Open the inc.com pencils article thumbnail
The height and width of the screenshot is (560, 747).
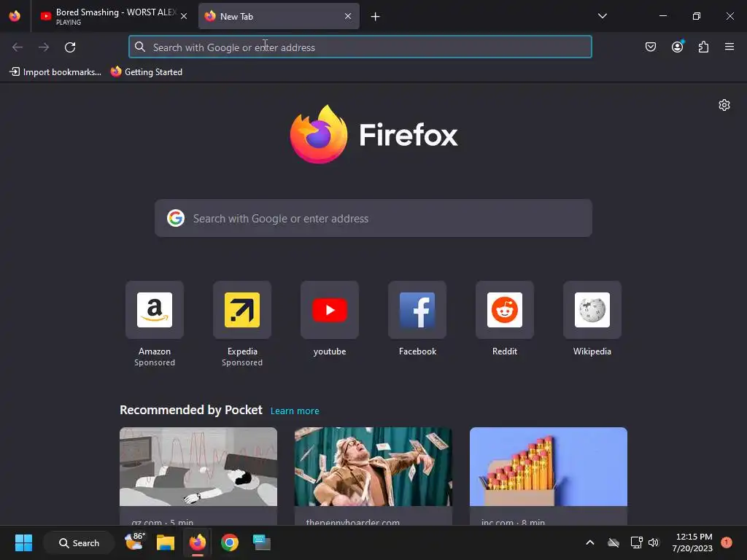(549, 467)
